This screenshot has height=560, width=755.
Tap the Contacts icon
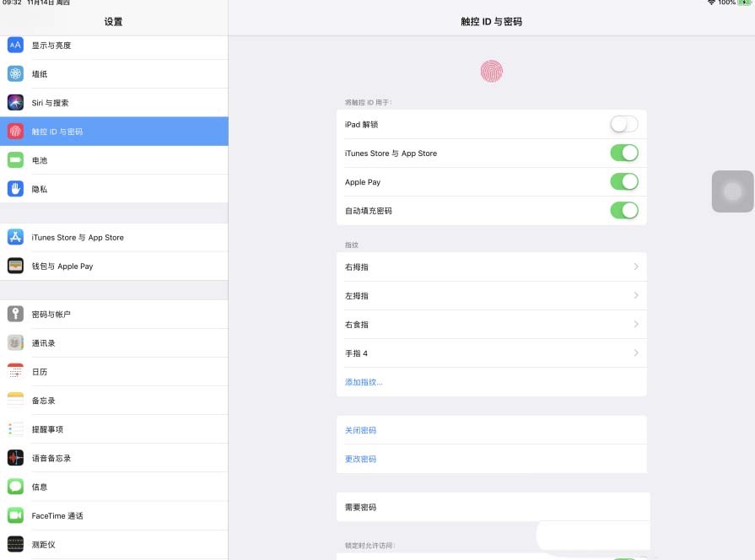[15, 343]
